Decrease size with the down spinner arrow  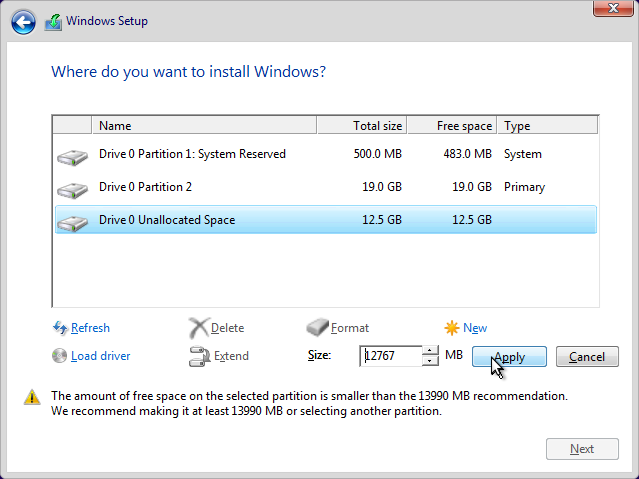click(x=430, y=361)
